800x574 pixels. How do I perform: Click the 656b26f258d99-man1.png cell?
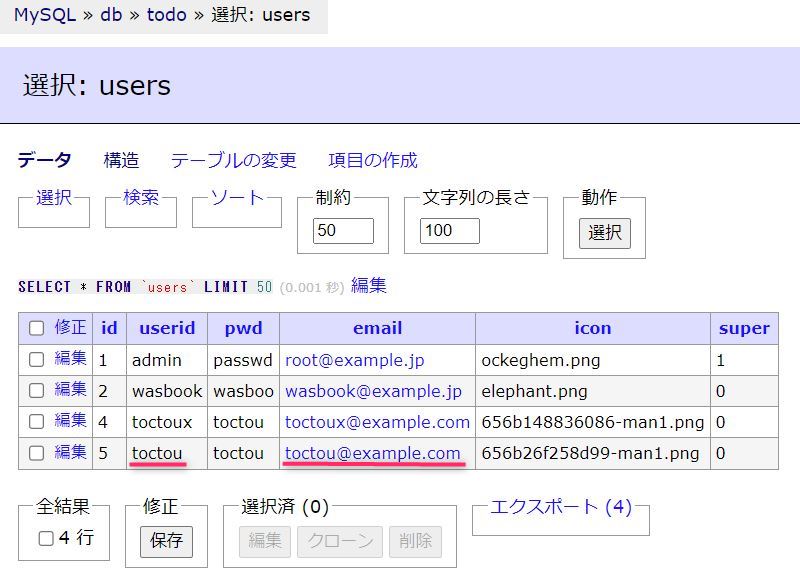(593, 454)
